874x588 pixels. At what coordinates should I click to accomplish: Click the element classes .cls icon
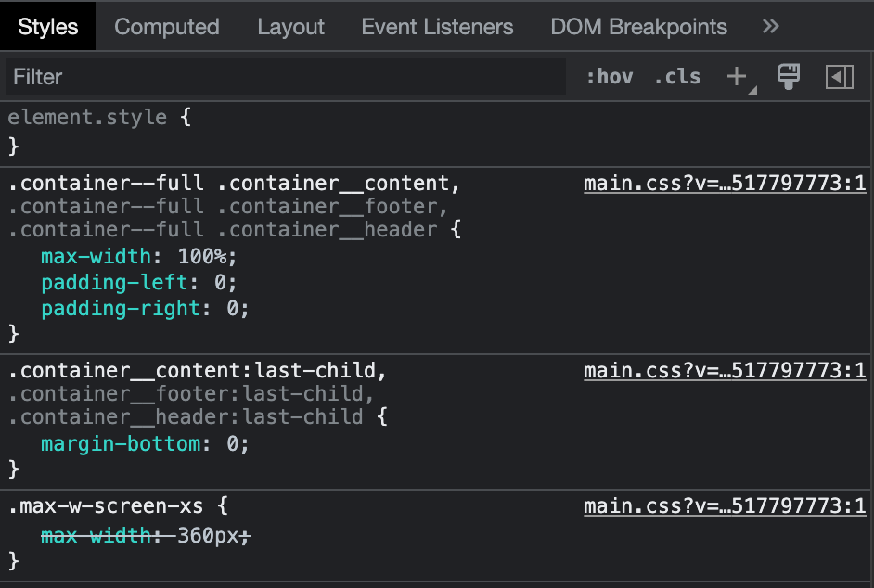tap(676, 76)
